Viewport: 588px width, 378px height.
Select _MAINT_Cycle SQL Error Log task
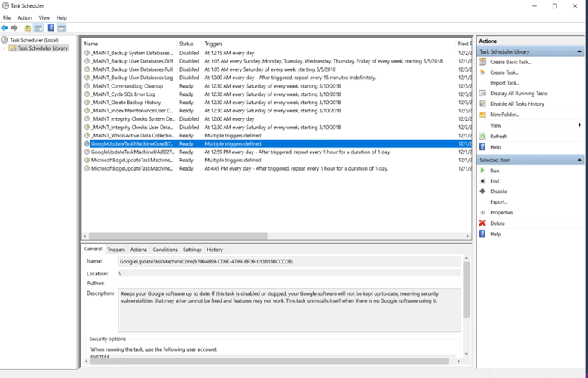click(x=277, y=94)
